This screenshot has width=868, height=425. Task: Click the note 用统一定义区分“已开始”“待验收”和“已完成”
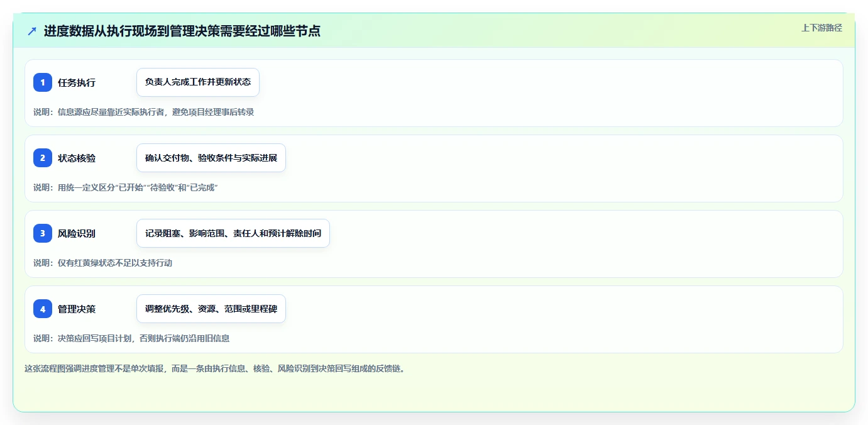coord(138,187)
